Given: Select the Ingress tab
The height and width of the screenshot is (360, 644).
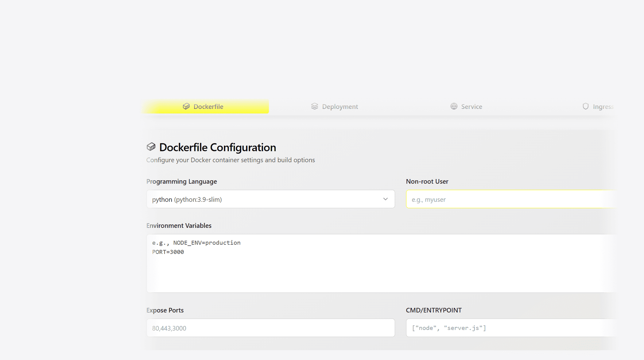Looking at the screenshot, I should pyautogui.click(x=603, y=107).
